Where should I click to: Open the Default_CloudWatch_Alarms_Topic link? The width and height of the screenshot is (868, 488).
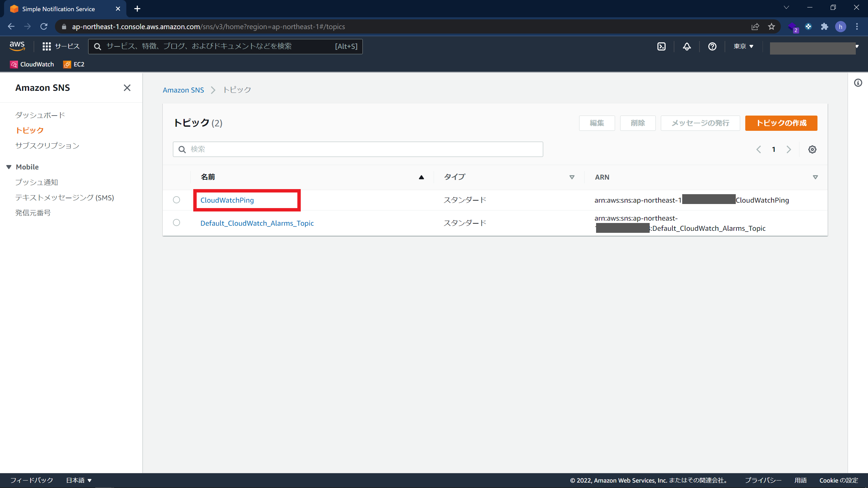[257, 223]
